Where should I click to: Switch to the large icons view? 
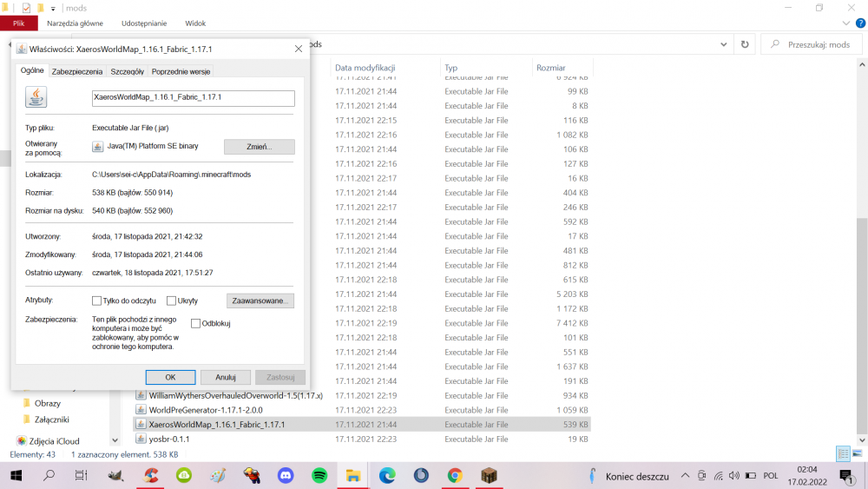856,454
